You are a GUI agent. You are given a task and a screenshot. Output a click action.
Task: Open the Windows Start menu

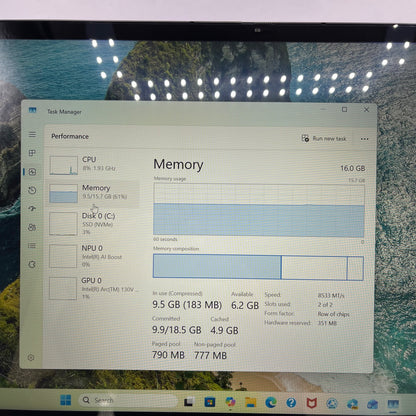pyautogui.click(x=66, y=400)
